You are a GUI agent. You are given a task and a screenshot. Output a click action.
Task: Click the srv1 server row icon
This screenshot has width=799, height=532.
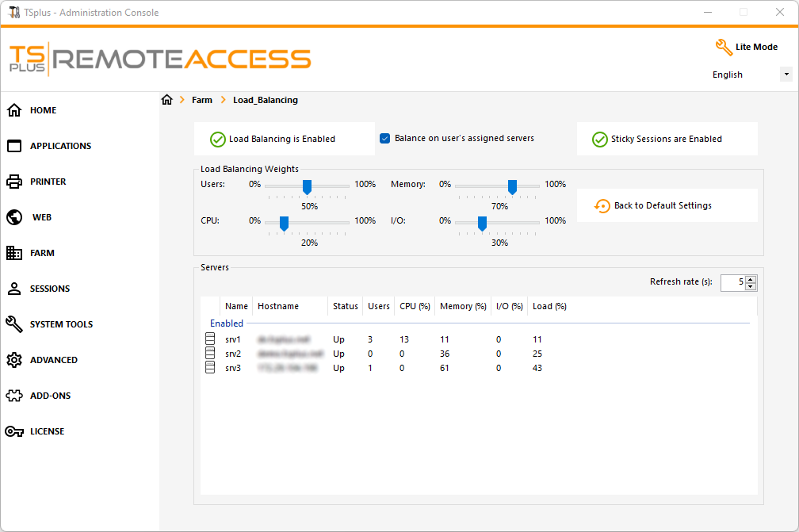(x=210, y=339)
